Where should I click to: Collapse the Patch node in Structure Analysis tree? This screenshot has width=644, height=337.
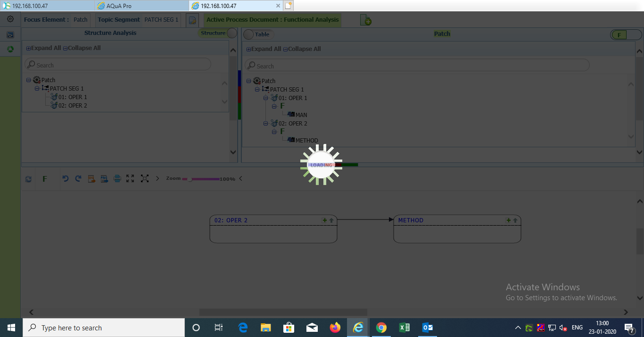pos(28,80)
